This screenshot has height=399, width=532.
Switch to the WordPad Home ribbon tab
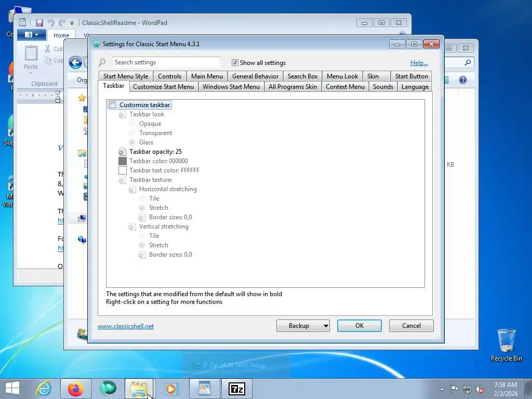click(61, 35)
